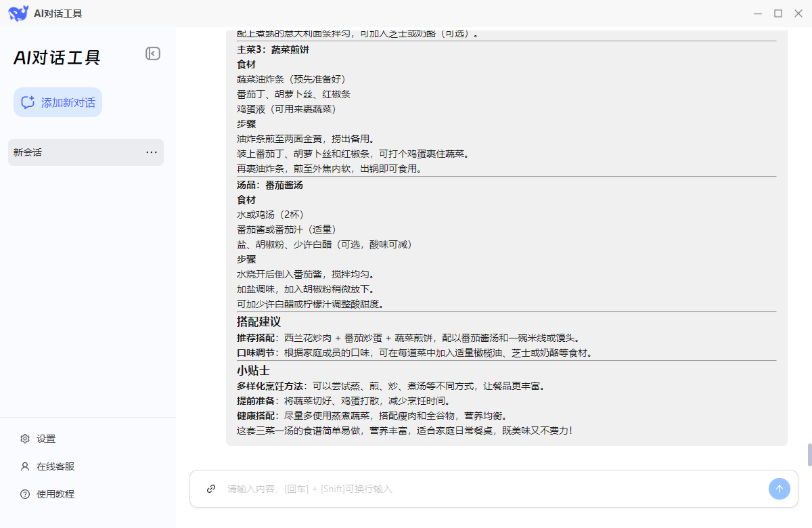Start a new chat with 添加新对话
The height and width of the screenshot is (528, 812).
point(58,102)
